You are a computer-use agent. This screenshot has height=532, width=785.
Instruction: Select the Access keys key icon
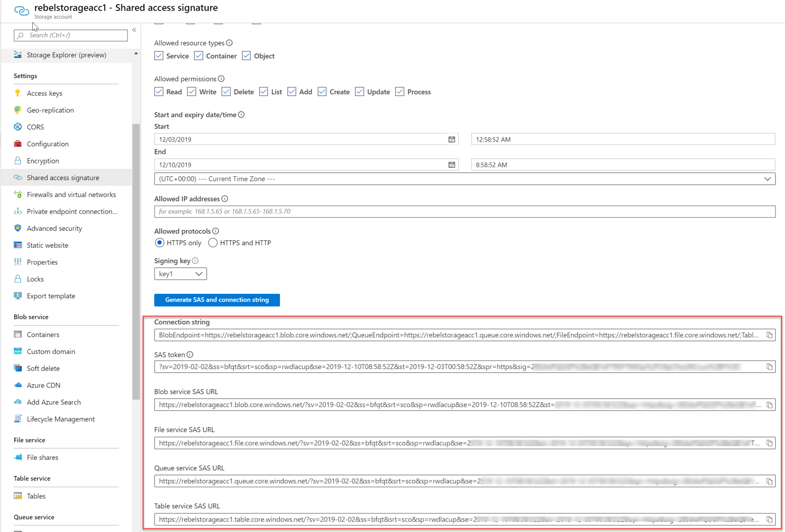[18, 93]
